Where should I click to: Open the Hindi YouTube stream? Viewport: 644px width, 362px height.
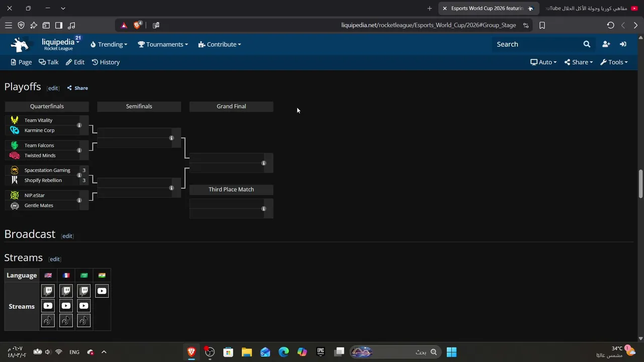point(102,291)
